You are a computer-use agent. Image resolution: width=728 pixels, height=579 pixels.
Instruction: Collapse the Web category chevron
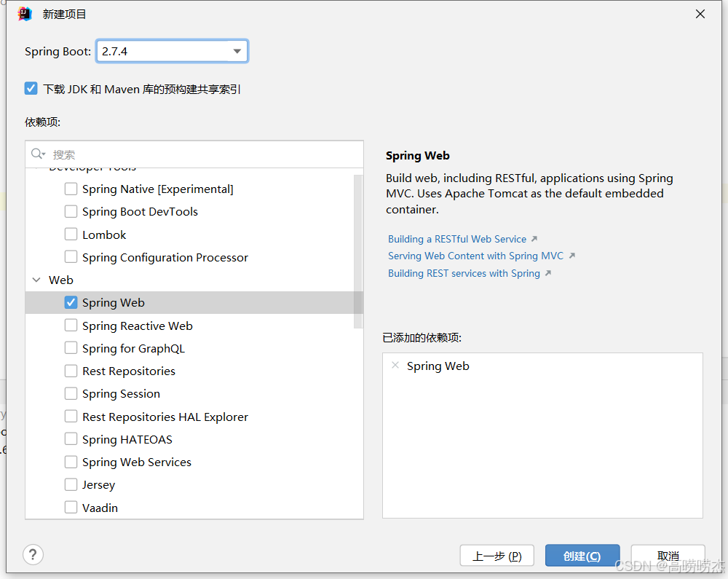click(36, 280)
